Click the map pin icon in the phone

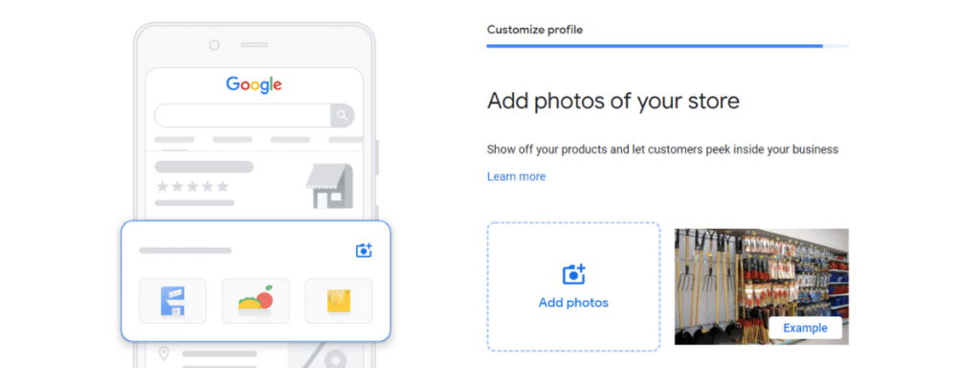coord(164,355)
